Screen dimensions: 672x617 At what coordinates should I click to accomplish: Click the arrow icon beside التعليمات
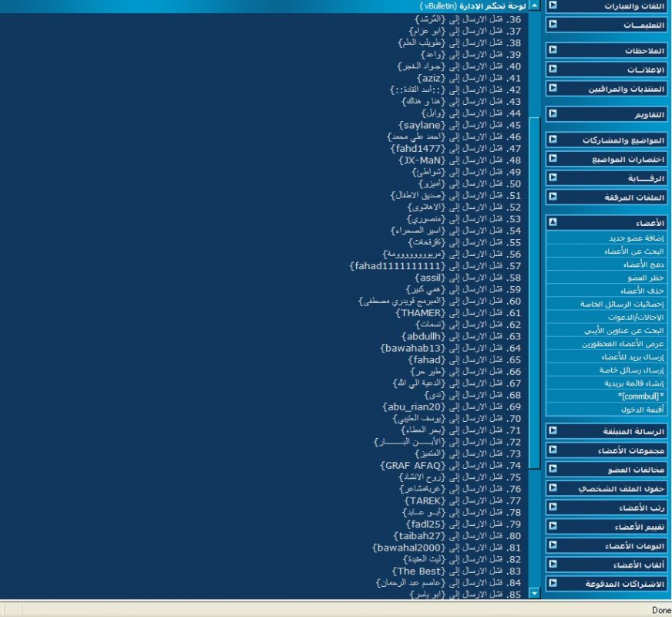[553, 24]
